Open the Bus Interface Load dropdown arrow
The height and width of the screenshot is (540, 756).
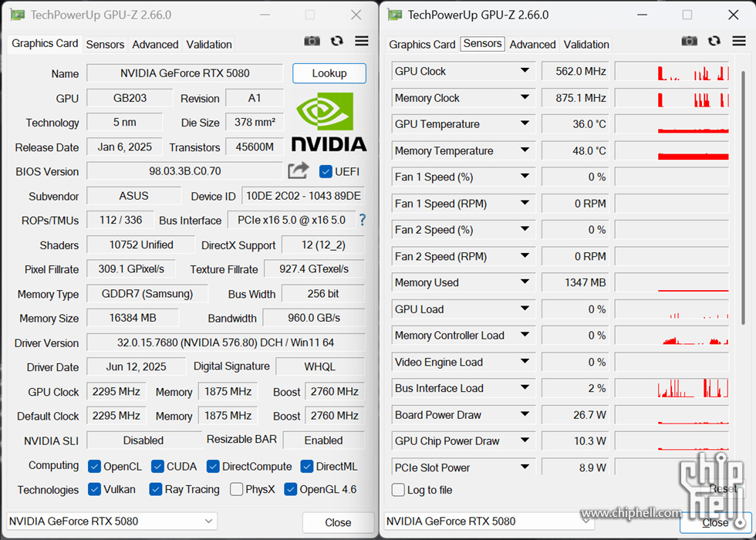525,388
